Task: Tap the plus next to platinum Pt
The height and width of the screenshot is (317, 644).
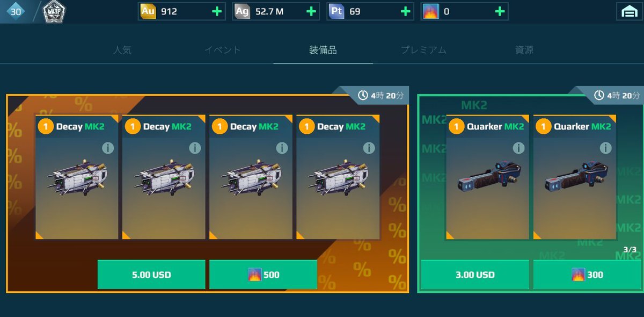Action: pos(406,11)
